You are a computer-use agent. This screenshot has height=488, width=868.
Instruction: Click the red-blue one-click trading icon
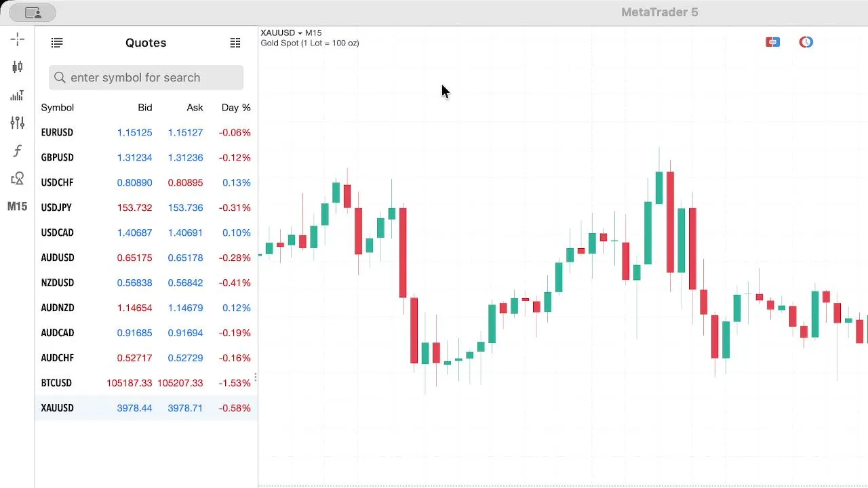click(772, 42)
